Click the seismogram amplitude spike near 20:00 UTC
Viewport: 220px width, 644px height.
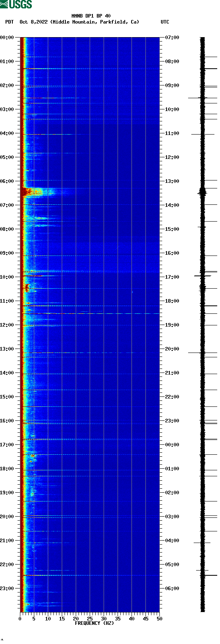pos(202,353)
